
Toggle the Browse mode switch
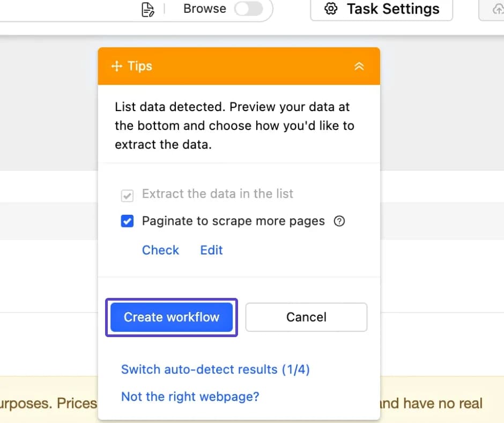pos(248,9)
